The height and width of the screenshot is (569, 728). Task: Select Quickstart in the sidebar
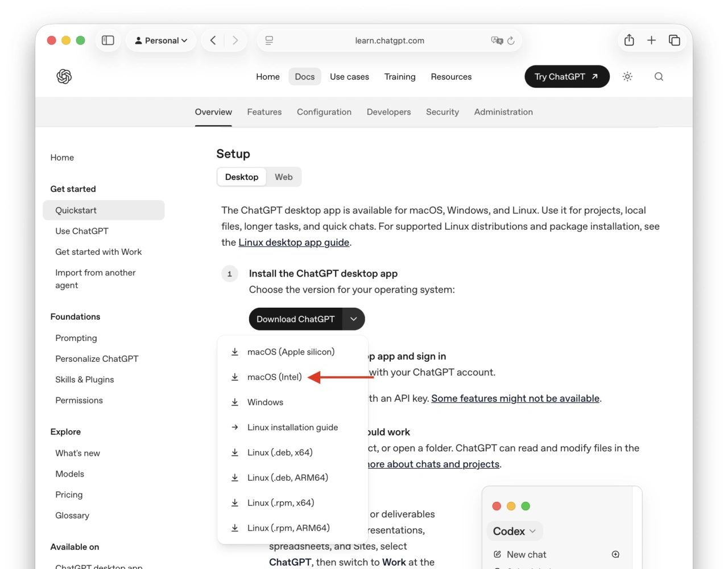click(x=104, y=210)
